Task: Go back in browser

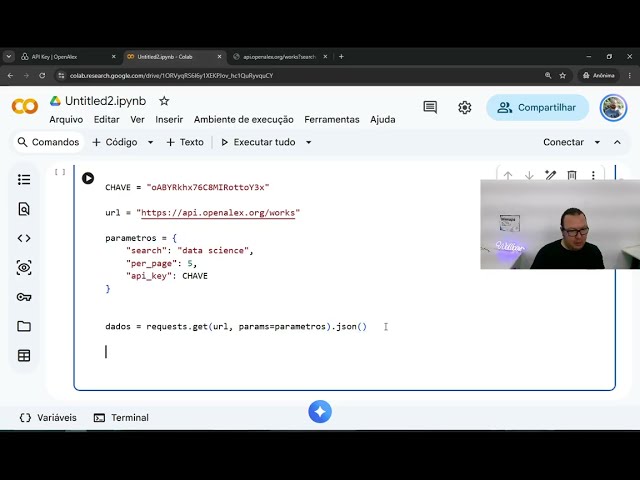Action: tap(11, 76)
